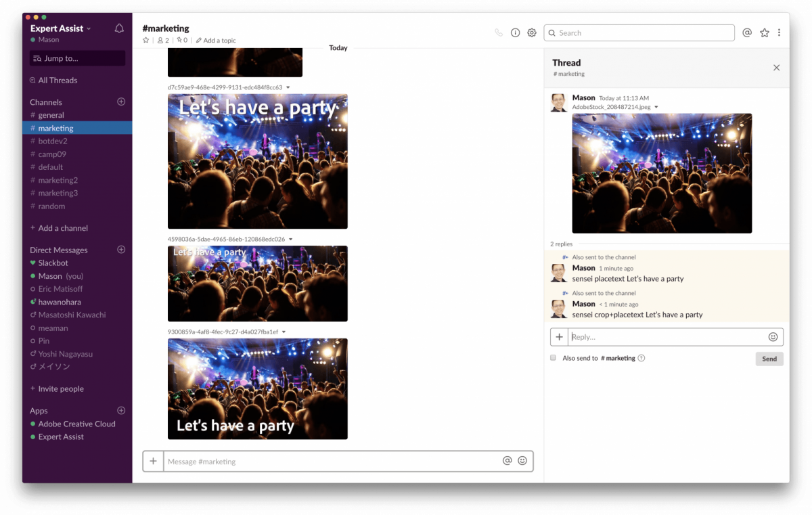812x515 pixels.
Task: Click the party image thumbnail in the thread
Action: coord(662,173)
